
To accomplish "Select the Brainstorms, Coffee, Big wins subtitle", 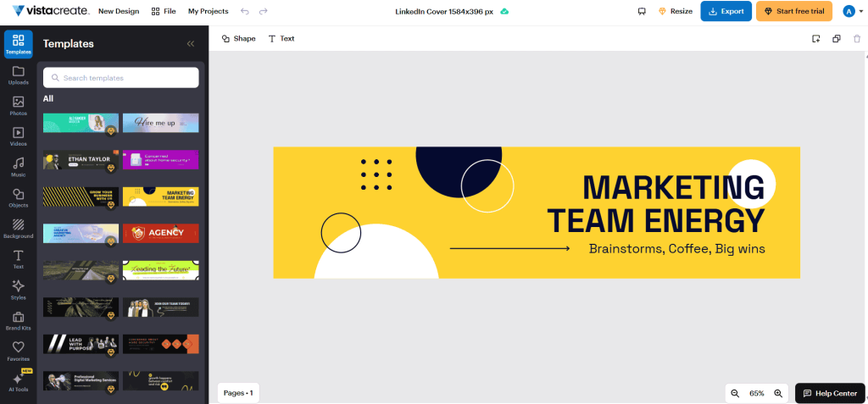I will pos(677,249).
